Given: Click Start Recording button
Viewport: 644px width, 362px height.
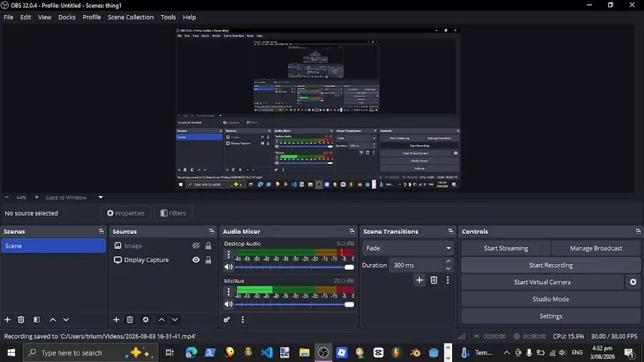Looking at the screenshot, I should [x=551, y=265].
